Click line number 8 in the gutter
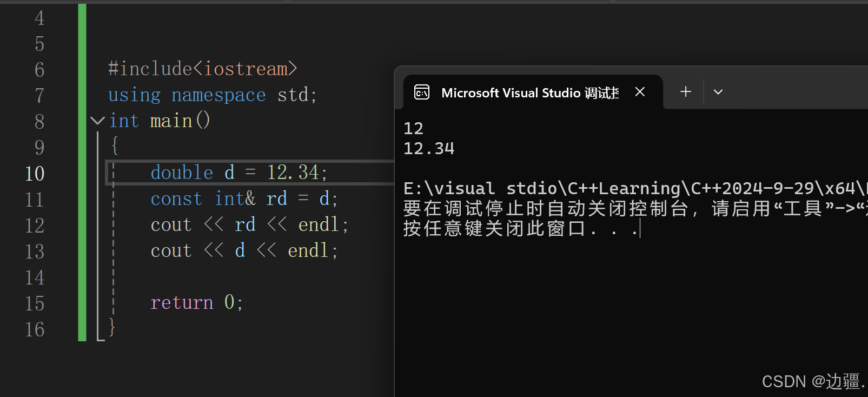 point(39,122)
